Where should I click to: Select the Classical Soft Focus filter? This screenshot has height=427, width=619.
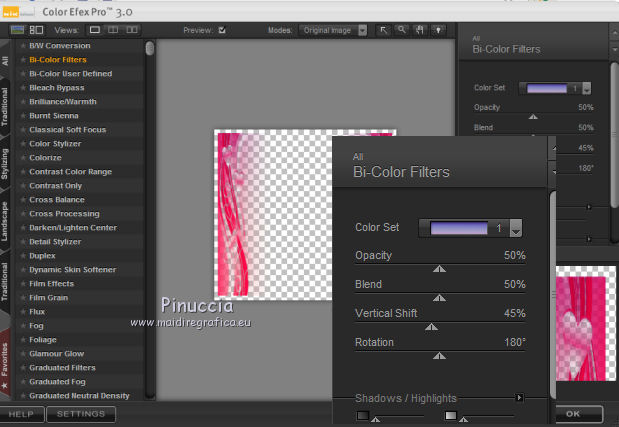(68, 130)
